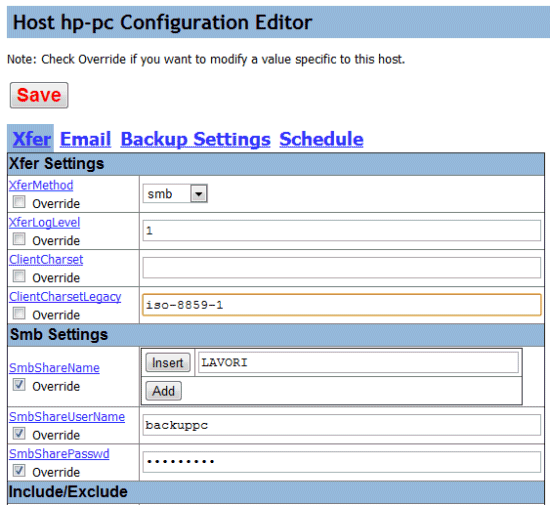Expand the XferMethod smb dropdown

175,194
